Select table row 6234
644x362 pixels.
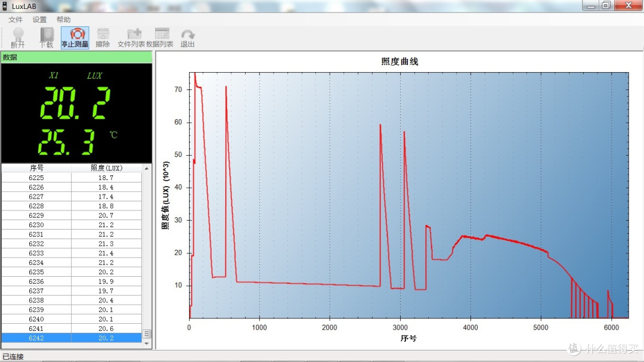point(72,262)
